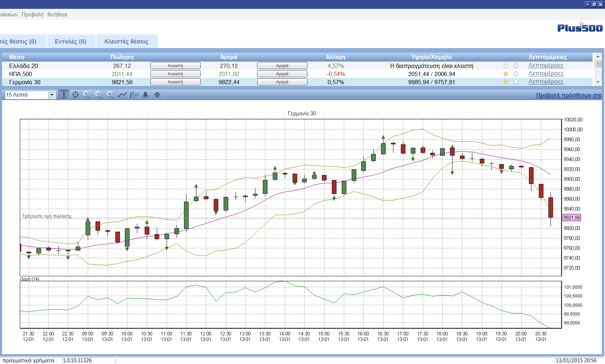This screenshot has width=605, height=364.
Task: Toggle favorite star for ΗΠΑ 500
Action: pyautogui.click(x=506, y=74)
